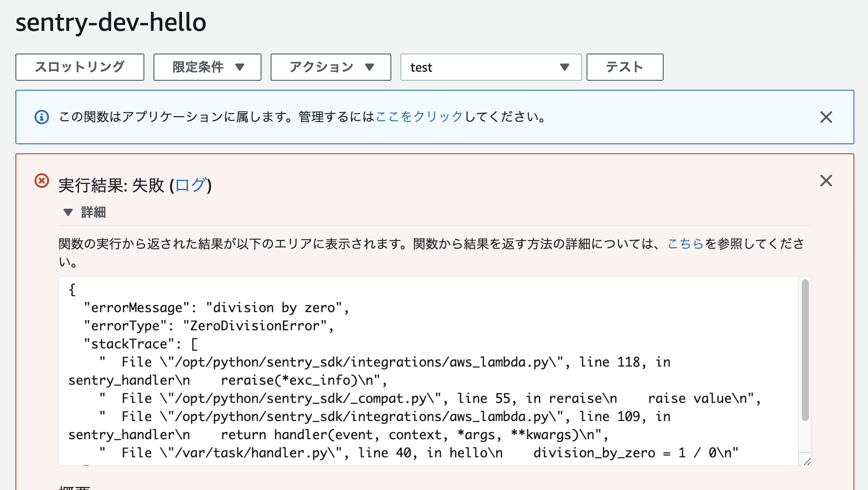Click the down arrow inside the test selector
This screenshot has height=490, width=868.
(564, 67)
